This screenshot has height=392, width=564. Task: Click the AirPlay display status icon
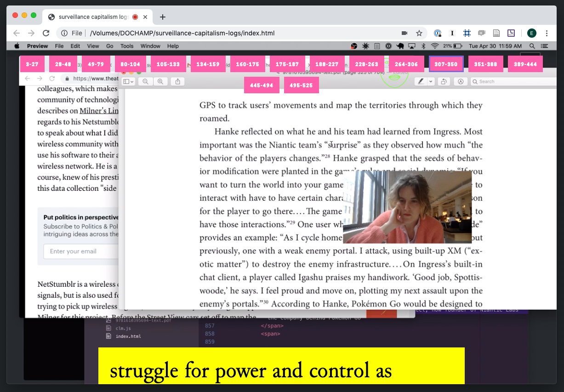tap(412, 46)
